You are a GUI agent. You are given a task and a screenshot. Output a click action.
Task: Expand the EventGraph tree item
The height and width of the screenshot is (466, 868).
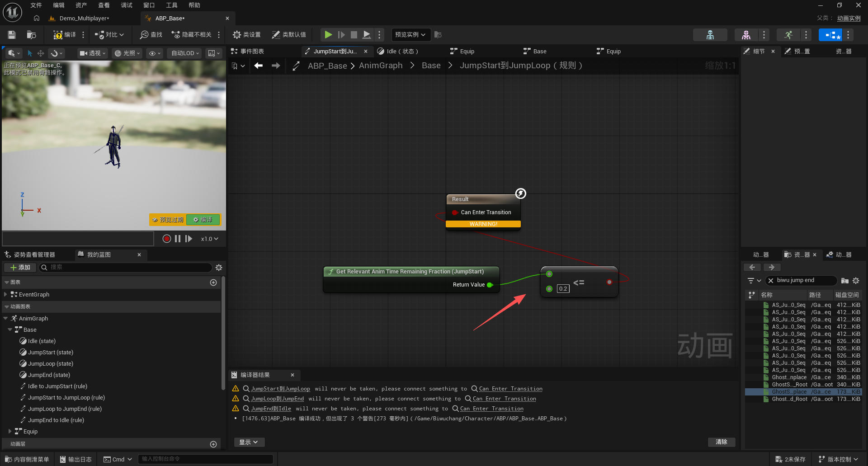pyautogui.click(x=5, y=294)
